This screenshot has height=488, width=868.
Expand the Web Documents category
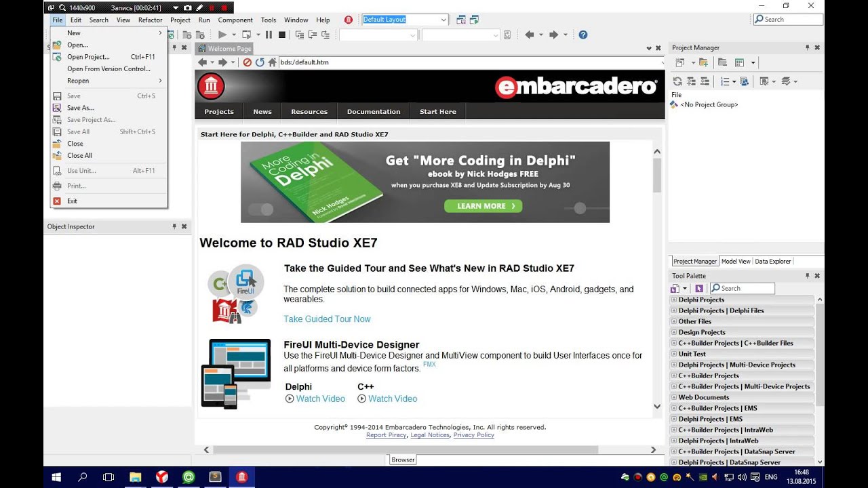[x=674, y=397]
